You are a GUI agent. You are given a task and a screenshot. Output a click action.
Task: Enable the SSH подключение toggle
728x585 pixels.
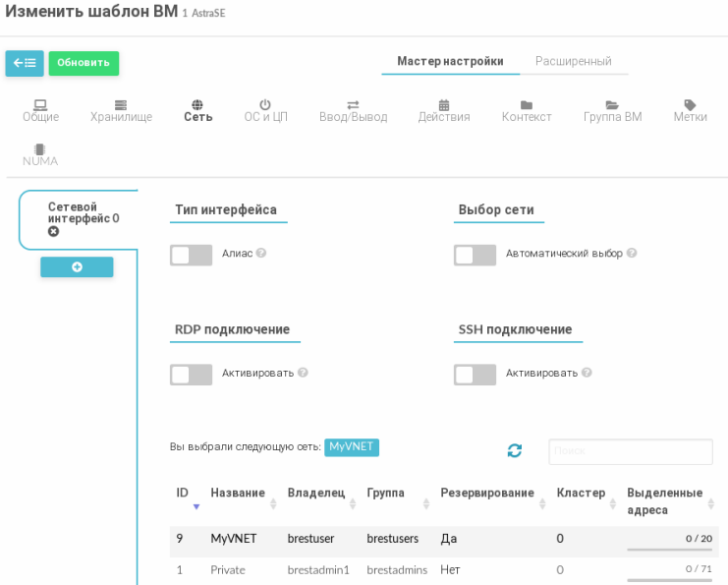tap(475, 375)
